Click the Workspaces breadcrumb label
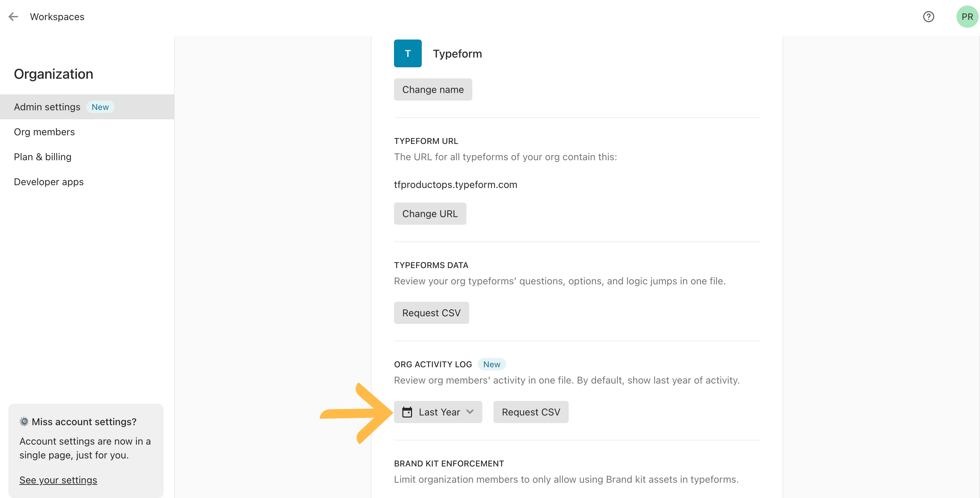 (x=57, y=17)
